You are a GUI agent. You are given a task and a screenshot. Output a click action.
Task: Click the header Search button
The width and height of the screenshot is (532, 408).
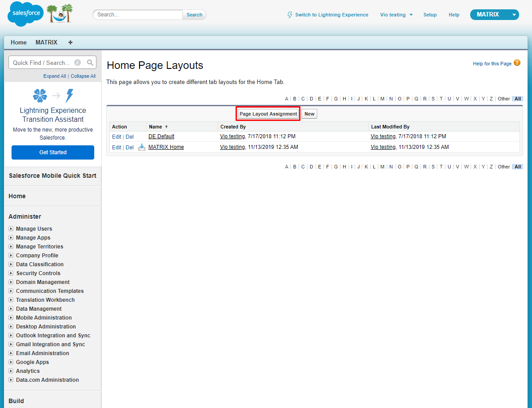pyautogui.click(x=194, y=15)
